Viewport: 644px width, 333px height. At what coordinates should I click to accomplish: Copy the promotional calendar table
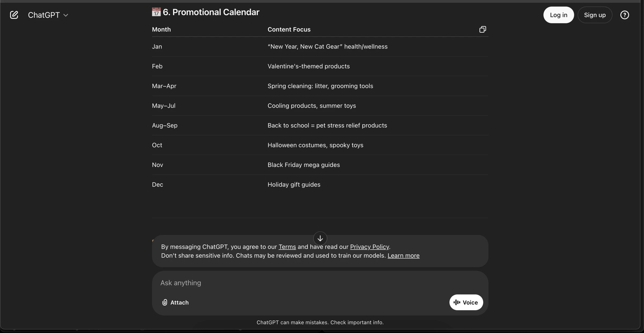click(x=482, y=29)
